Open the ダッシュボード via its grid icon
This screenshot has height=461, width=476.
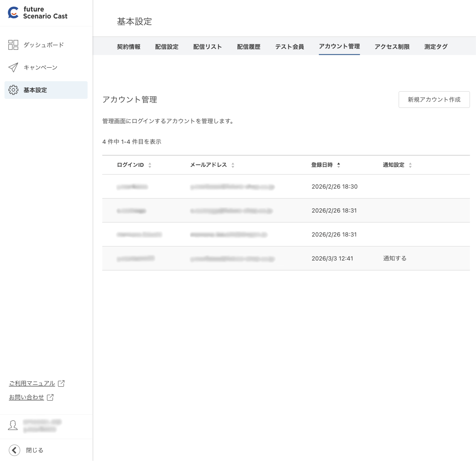point(13,45)
